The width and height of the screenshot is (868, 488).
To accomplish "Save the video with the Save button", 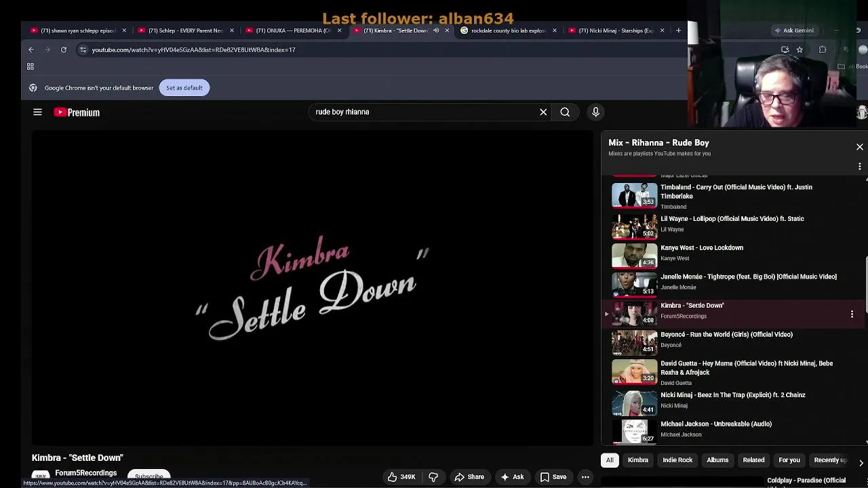I will [553, 477].
